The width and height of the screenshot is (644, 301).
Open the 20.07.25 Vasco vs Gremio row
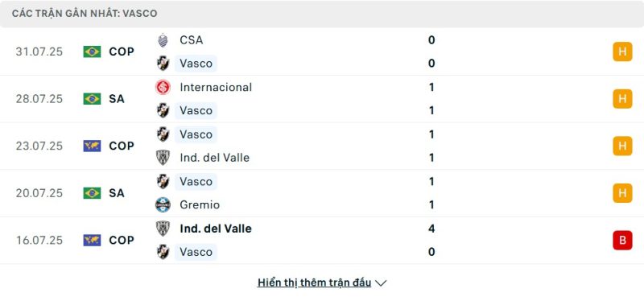322,193
